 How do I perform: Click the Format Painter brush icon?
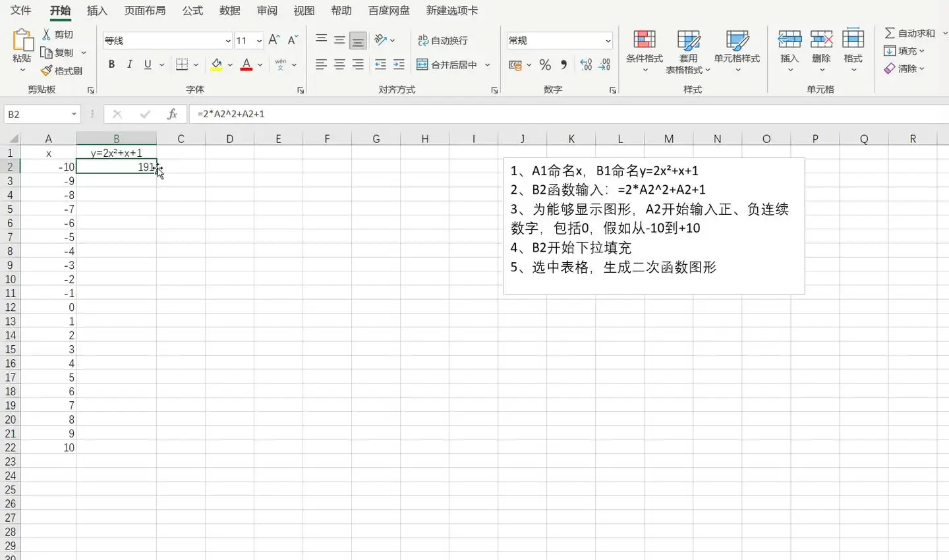tap(47, 70)
